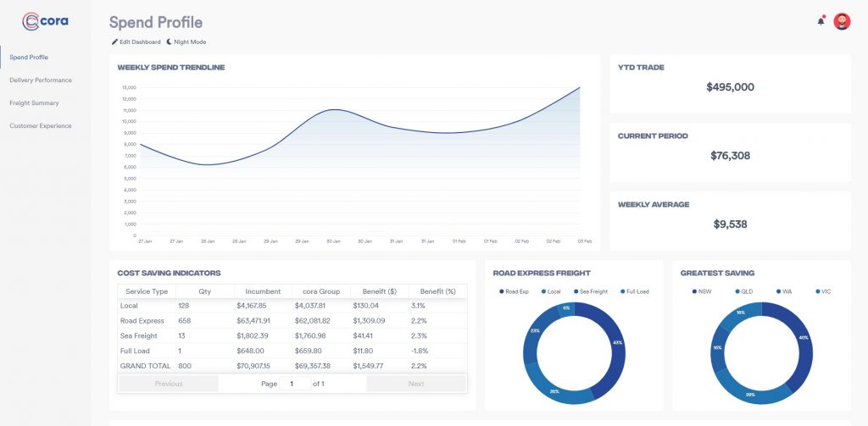Click the Local row in table
The width and height of the screenshot is (868, 426).
pyautogui.click(x=292, y=306)
